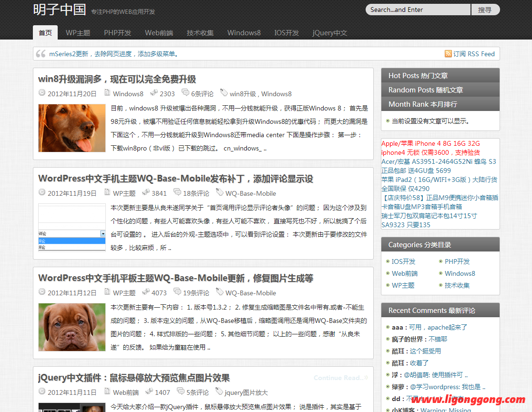Open the 6条评论 comments link
This screenshot has width=532, height=412.
pos(202,94)
